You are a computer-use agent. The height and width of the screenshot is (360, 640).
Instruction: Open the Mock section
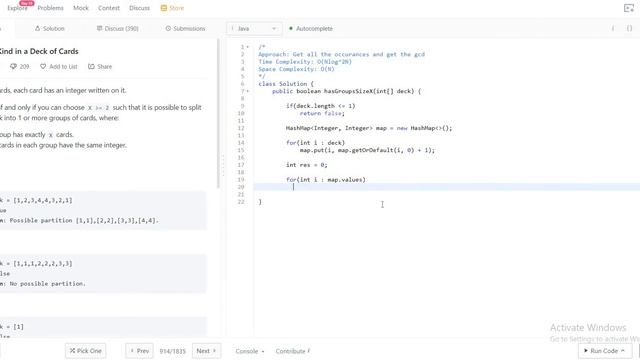(80, 8)
